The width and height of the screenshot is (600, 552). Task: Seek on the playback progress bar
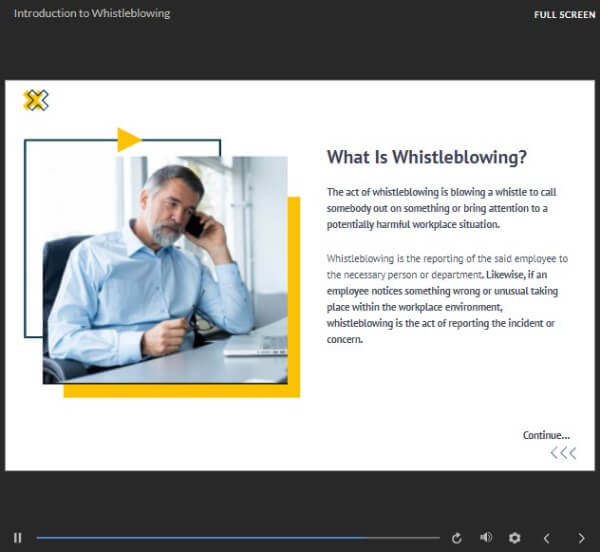point(200,538)
